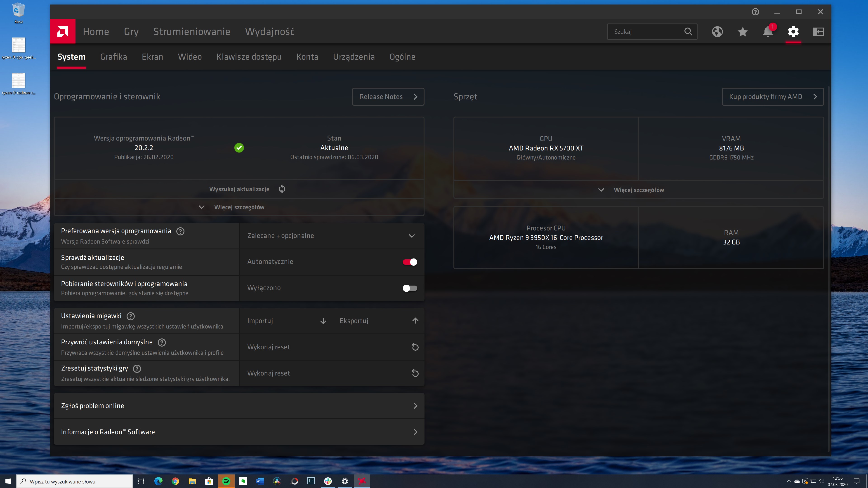The height and width of the screenshot is (488, 868).
Task: Open Spotify from the taskbar
Action: [226, 481]
